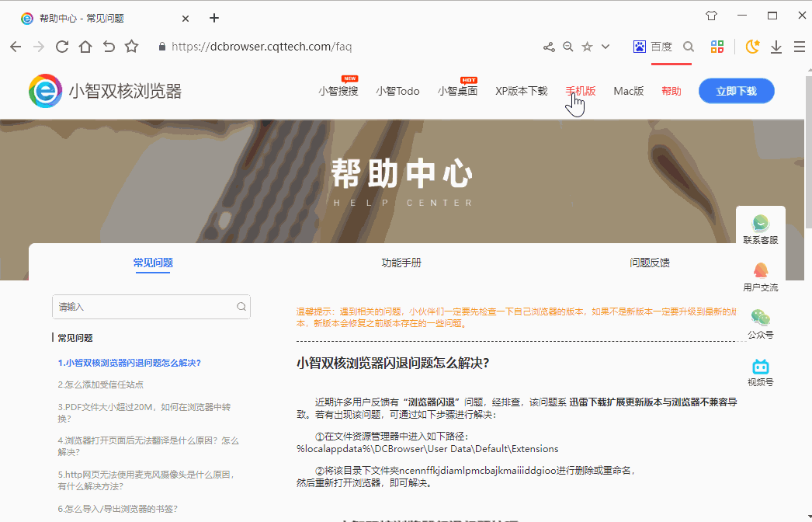
Task: Toggle night mode with the moon icon
Action: coord(751,47)
